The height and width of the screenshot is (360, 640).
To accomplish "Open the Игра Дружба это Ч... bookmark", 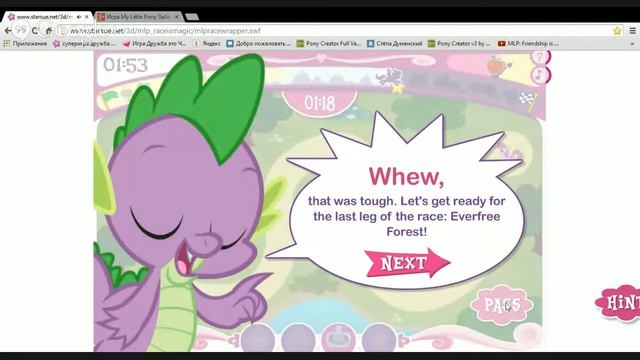I will click(x=155, y=43).
